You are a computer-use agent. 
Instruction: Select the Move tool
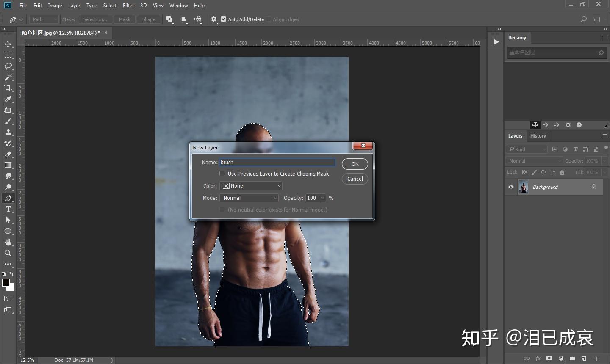[8, 44]
